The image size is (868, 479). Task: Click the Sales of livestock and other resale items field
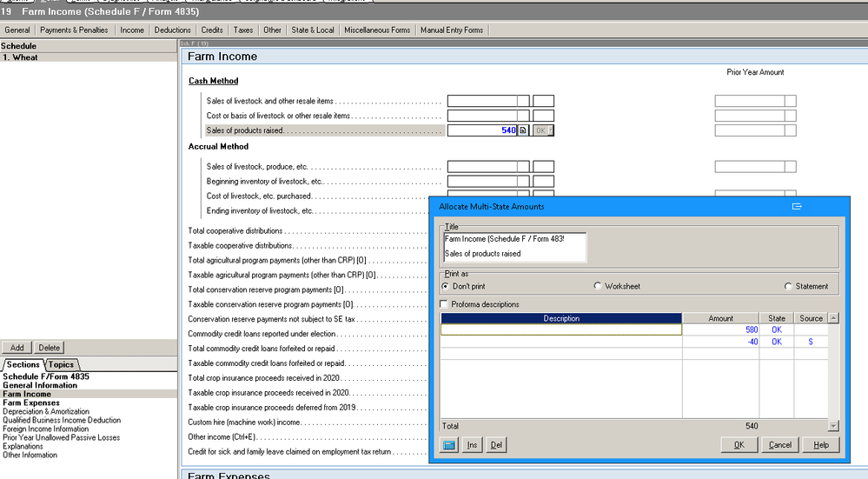pyautogui.click(x=481, y=101)
